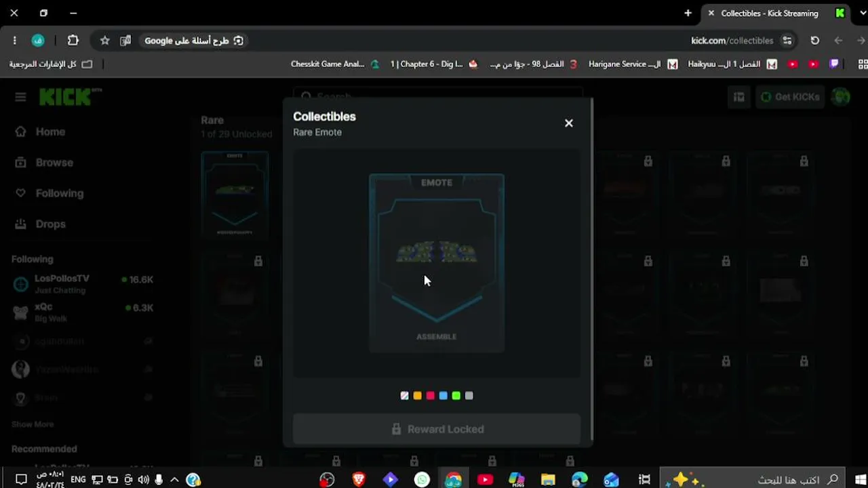Open the notification center icon

pyautogui.click(x=21, y=480)
